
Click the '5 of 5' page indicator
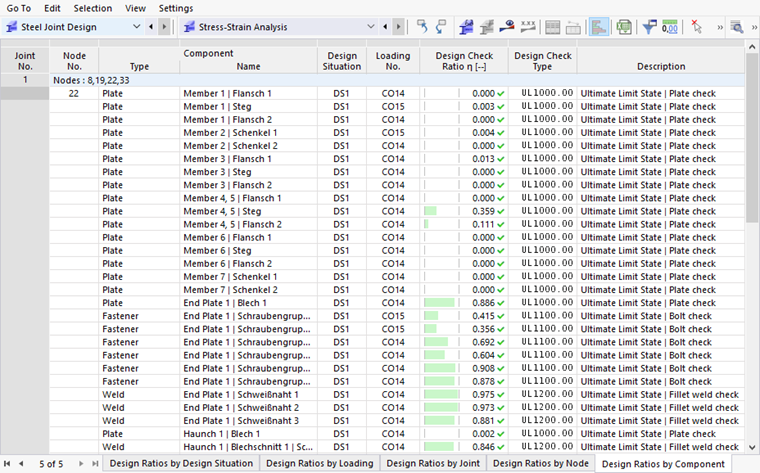coord(51,464)
